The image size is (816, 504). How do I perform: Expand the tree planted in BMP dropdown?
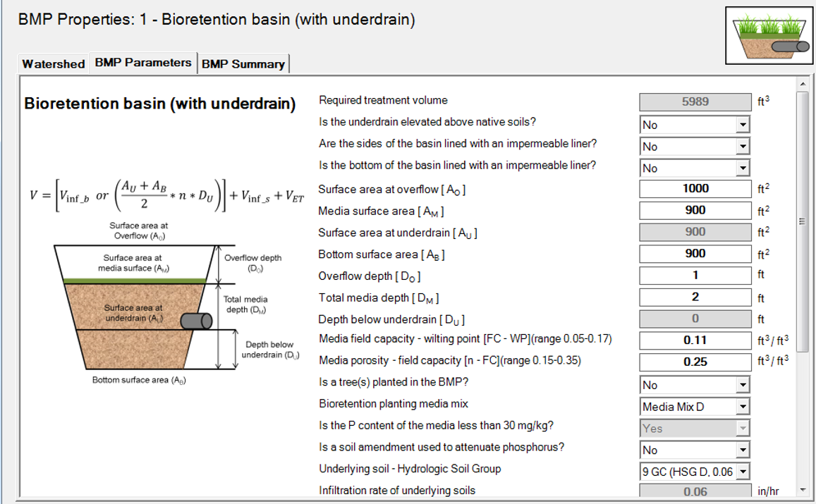(x=741, y=385)
